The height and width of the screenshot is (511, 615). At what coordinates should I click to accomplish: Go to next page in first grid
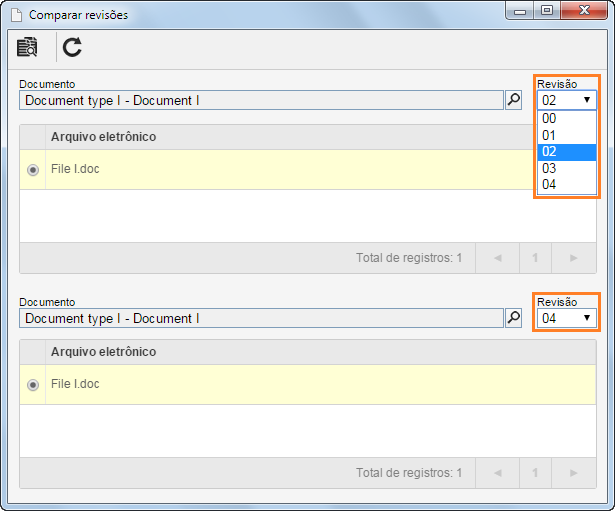[574, 258]
